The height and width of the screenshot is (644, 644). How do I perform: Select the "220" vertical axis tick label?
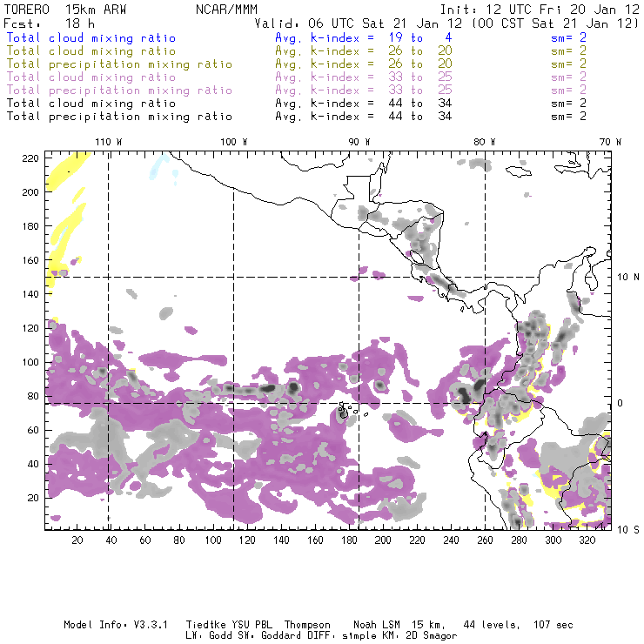click(x=30, y=158)
